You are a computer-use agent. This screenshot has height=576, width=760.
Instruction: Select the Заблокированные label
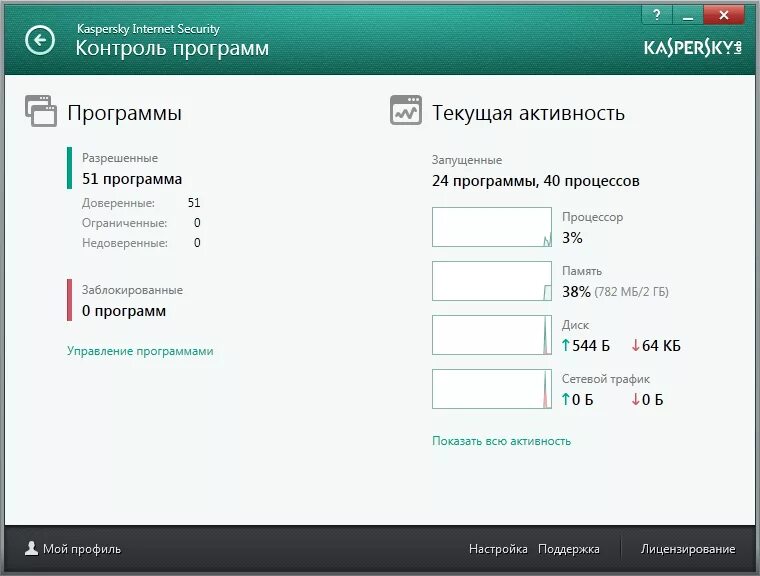[132, 289]
